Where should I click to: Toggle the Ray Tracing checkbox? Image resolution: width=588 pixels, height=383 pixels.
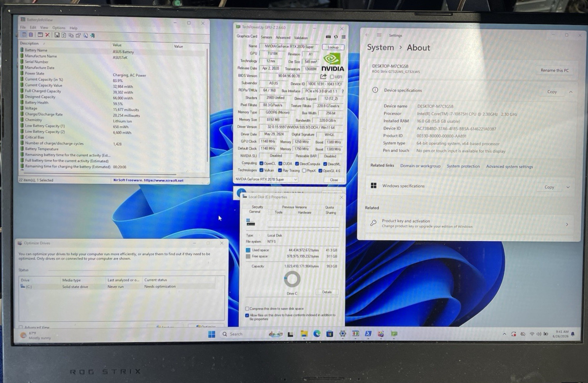(x=280, y=170)
